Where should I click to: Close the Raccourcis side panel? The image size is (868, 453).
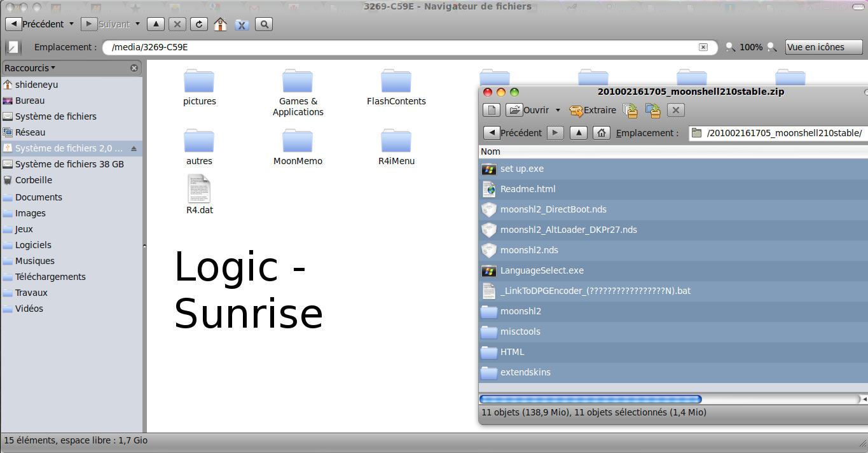click(x=134, y=68)
